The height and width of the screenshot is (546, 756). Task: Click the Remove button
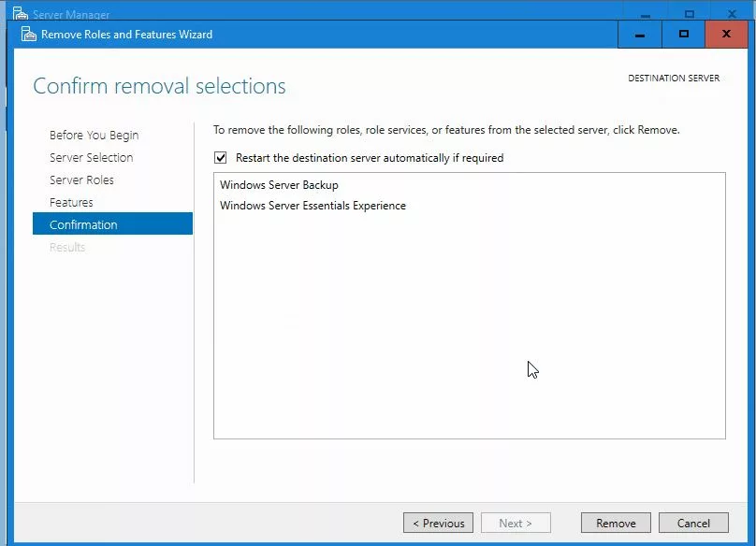point(616,523)
